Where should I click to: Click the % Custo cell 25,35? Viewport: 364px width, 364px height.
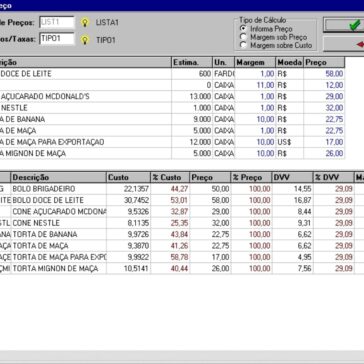click(170, 223)
